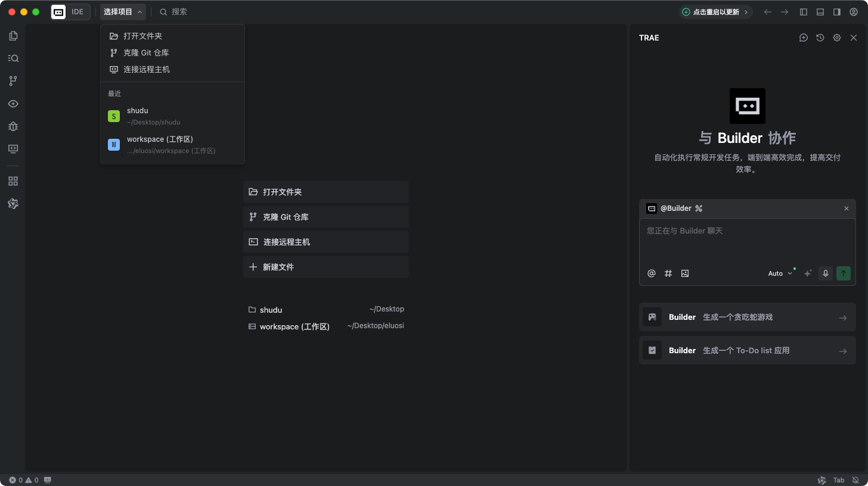Select 打开文件夹 in the dropdown menu
Image resolution: width=868 pixels, height=486 pixels.
pyautogui.click(x=173, y=36)
